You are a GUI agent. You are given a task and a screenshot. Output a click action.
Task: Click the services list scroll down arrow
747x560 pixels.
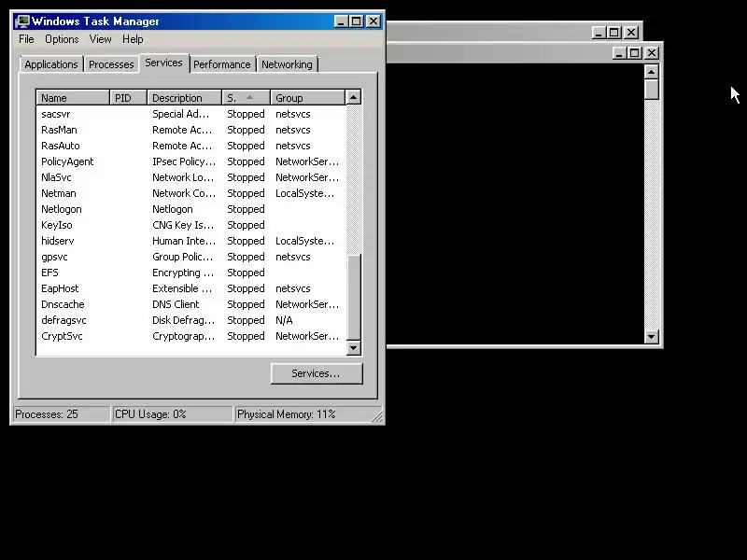[354, 347]
